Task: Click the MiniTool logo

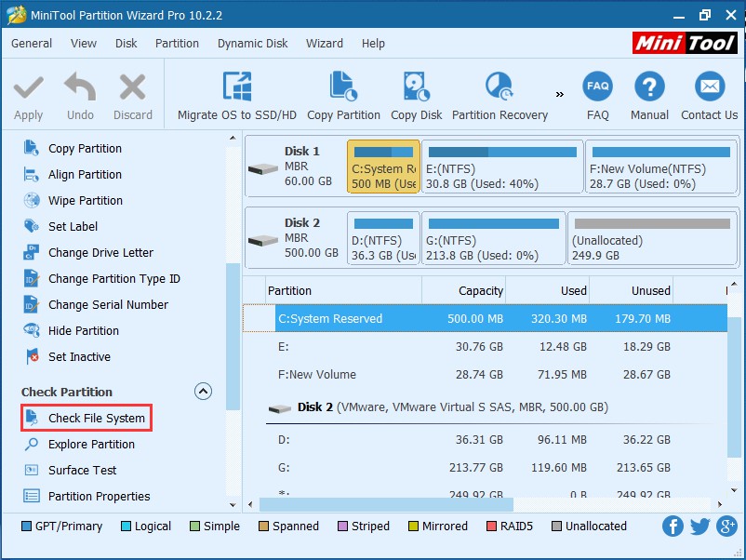Action: tap(685, 44)
